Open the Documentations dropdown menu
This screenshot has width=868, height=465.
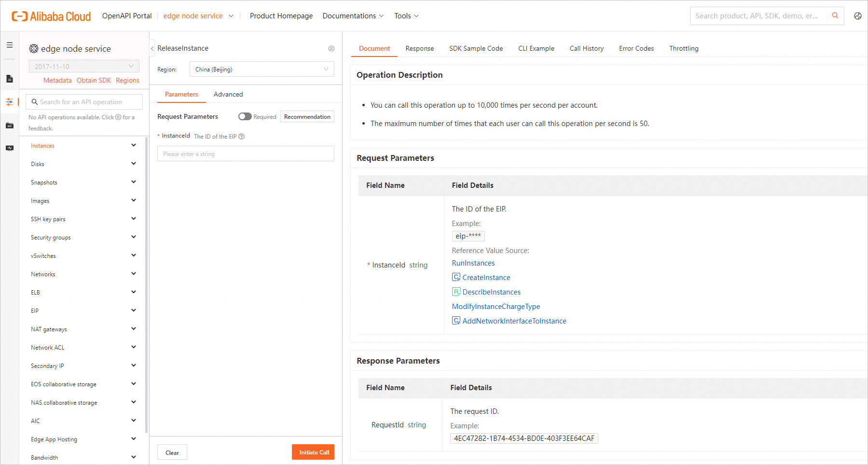353,16
